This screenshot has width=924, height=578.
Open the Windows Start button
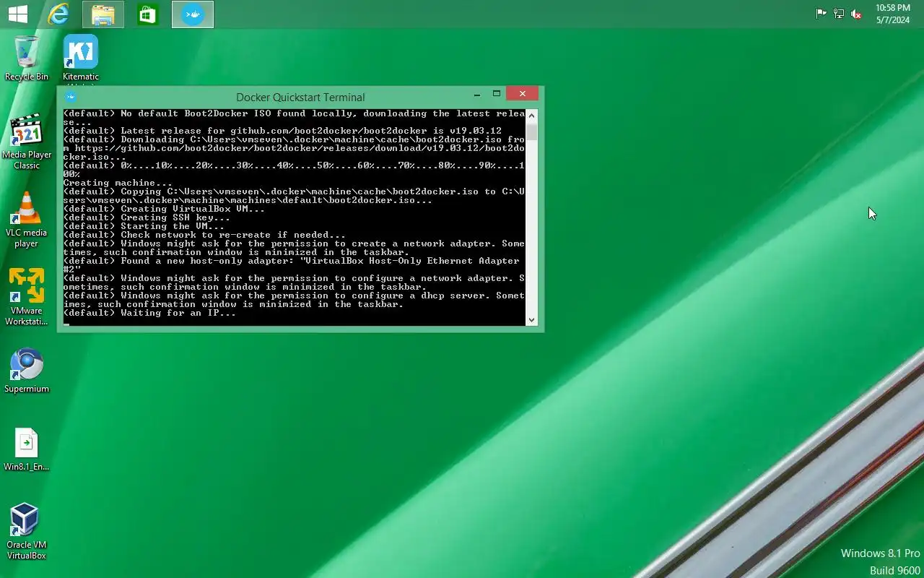pyautogui.click(x=17, y=14)
